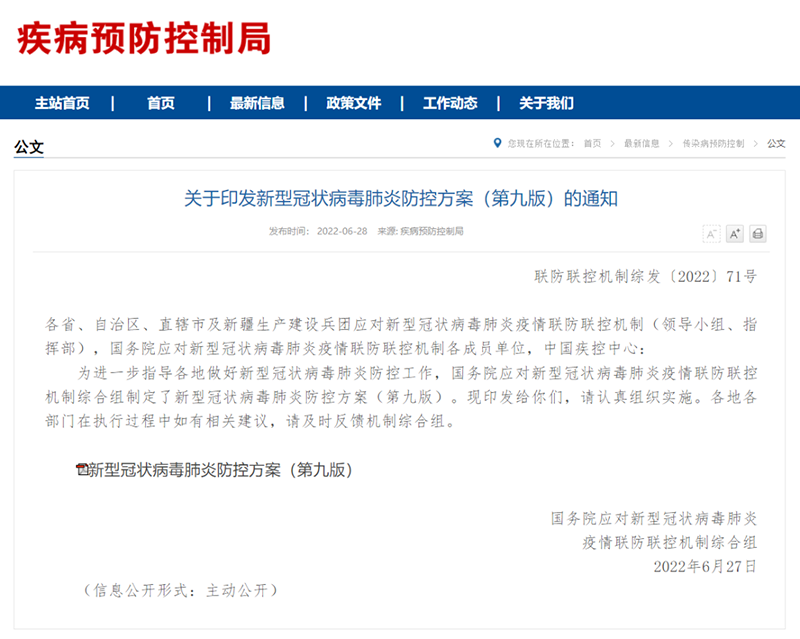
Task: Open the 关于我们 navigation item
Action: coord(546,103)
